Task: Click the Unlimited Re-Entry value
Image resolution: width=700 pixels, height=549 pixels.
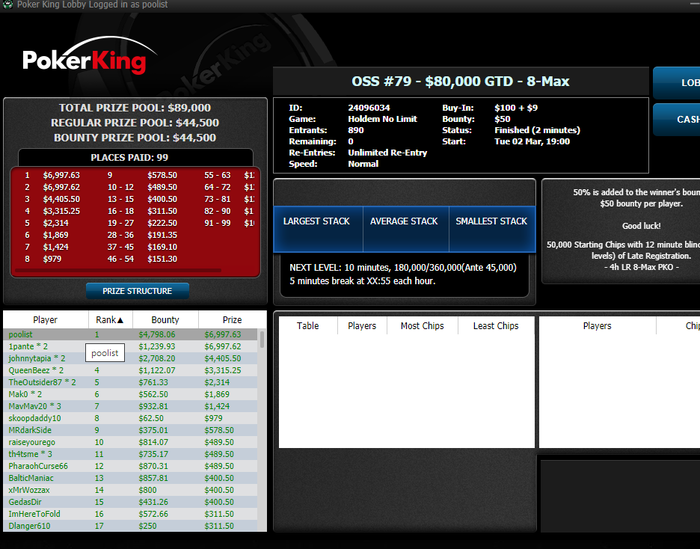Action: pos(388,153)
